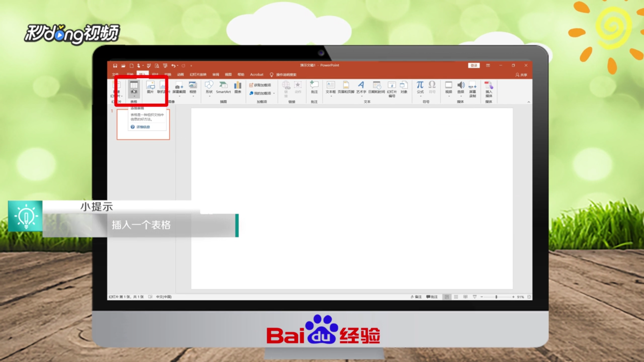The width and height of the screenshot is (644, 362).
Task: Click the 幻灯片编号 (Slide Number) icon
Action: click(x=392, y=89)
